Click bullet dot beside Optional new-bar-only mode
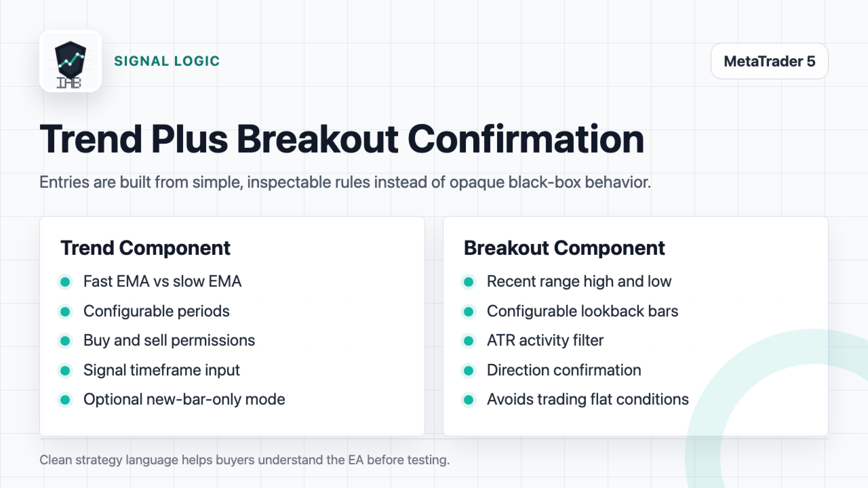The height and width of the screenshot is (488, 868). pyautogui.click(x=65, y=400)
